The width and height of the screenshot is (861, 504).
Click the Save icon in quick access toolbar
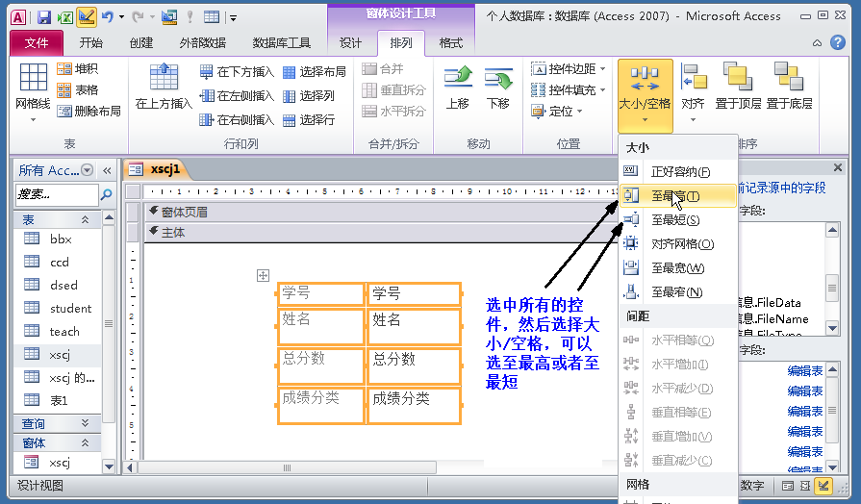tap(44, 17)
